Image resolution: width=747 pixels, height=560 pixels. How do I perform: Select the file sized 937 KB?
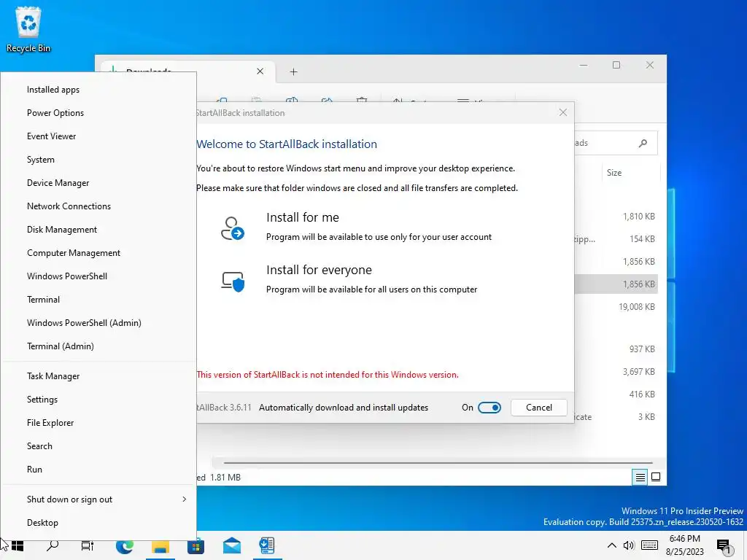pos(642,349)
